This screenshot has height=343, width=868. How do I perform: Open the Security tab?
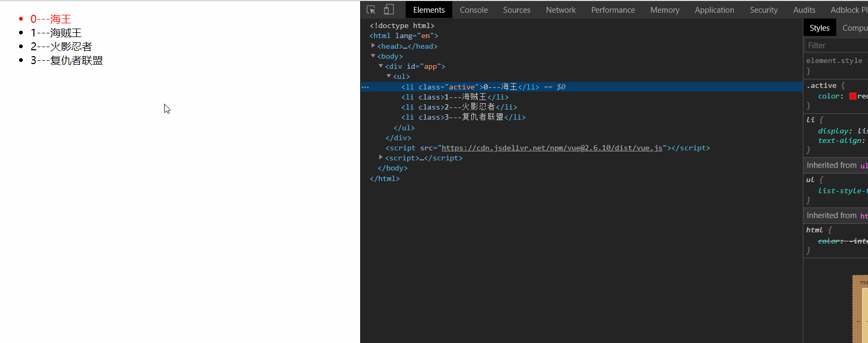(x=764, y=10)
